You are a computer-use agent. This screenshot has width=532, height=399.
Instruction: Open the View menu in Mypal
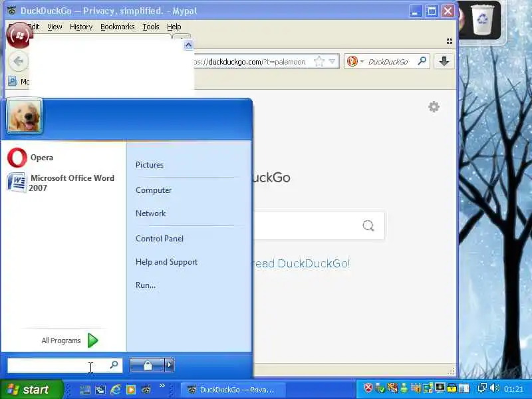pos(55,27)
